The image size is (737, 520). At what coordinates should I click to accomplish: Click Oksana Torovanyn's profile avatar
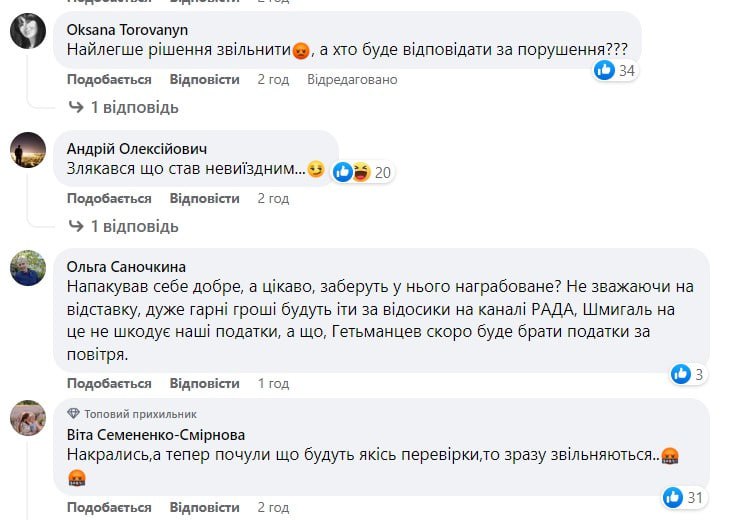[x=27, y=33]
